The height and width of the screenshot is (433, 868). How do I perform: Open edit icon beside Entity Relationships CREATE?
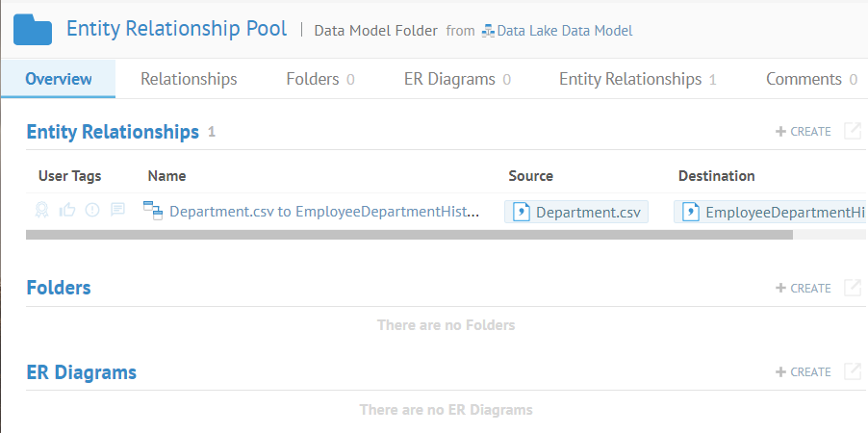[852, 132]
